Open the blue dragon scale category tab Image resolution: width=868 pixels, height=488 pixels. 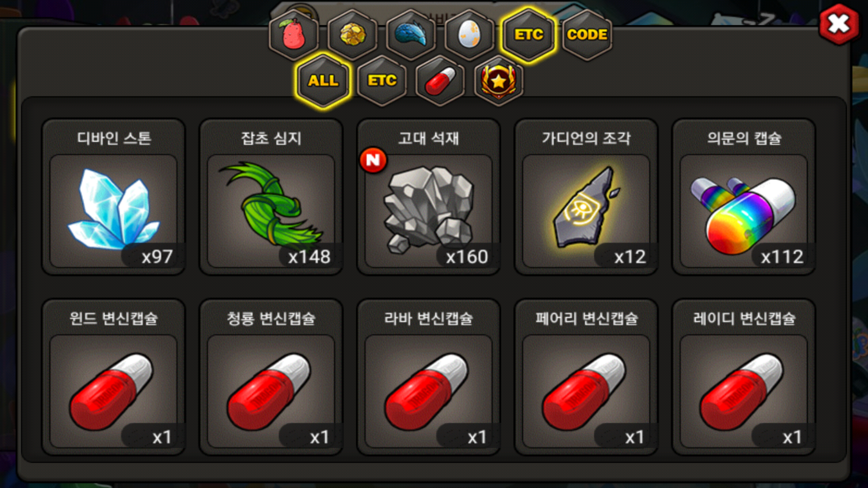[x=411, y=35]
